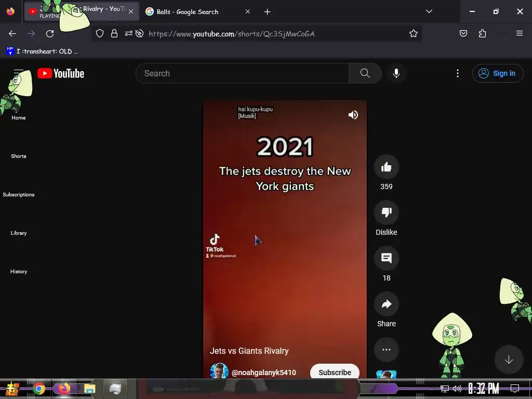Open a new browser tab
Image resolution: width=532 pixels, height=399 pixels.
268,12
